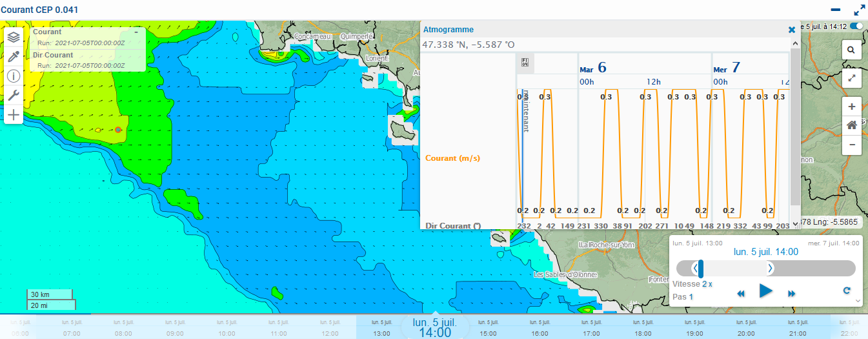Open the layers panel icon
The height and width of the screenshot is (339, 868).
pos(14,37)
